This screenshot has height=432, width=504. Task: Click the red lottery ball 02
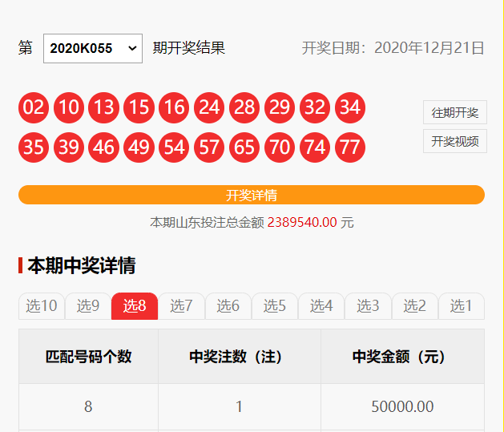[34, 107]
